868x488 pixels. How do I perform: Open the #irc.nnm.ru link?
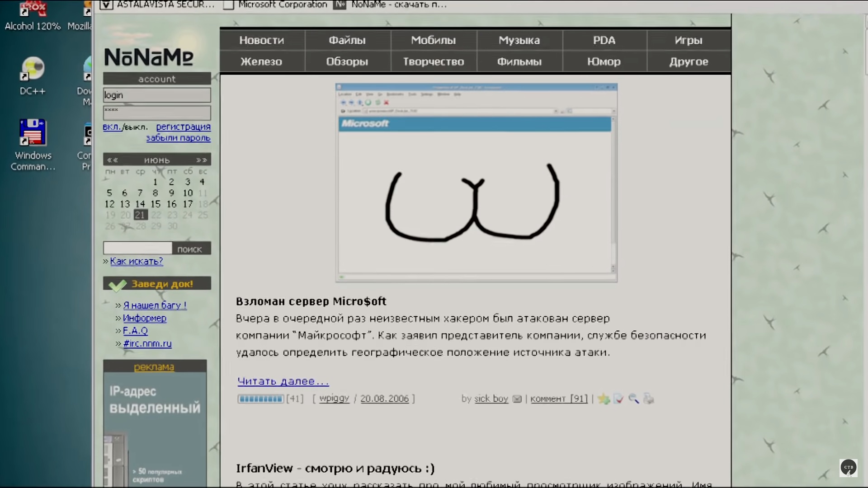coord(147,343)
